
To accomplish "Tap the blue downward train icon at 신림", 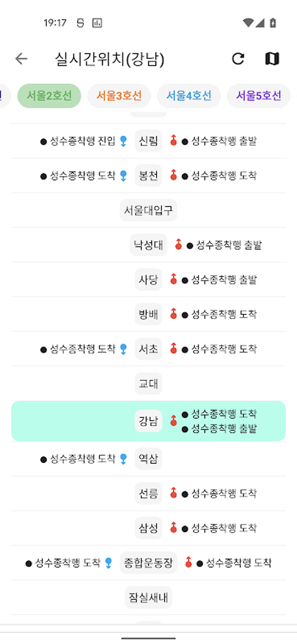I will coord(123,141).
